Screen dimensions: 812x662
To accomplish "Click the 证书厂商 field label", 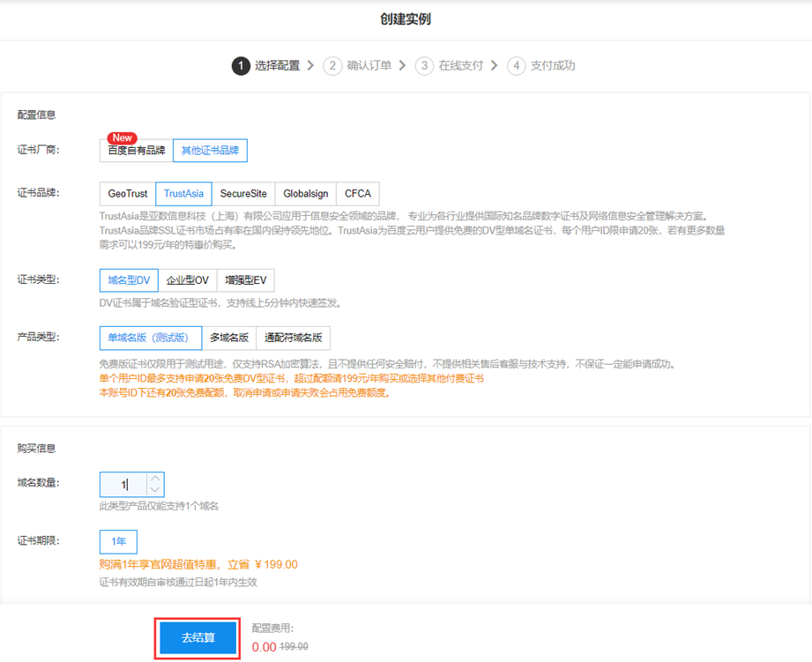I will (38, 150).
